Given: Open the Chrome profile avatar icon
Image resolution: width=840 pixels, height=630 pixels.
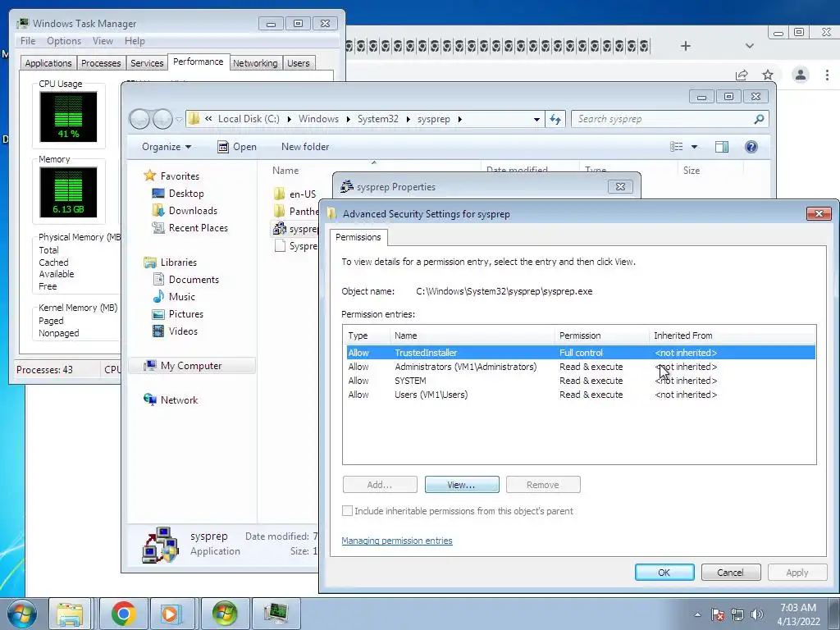Looking at the screenshot, I should tap(801, 75).
